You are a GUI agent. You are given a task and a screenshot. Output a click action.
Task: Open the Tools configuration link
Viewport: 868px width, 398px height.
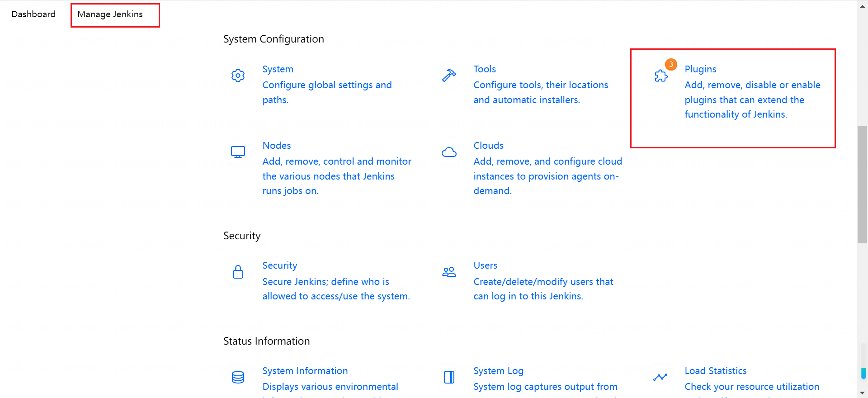[485, 69]
